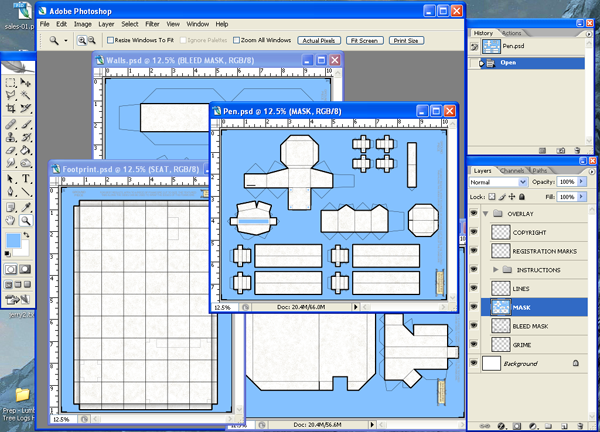Hide the BLEED MASK layer
This screenshot has width=600, height=432.
(x=474, y=326)
